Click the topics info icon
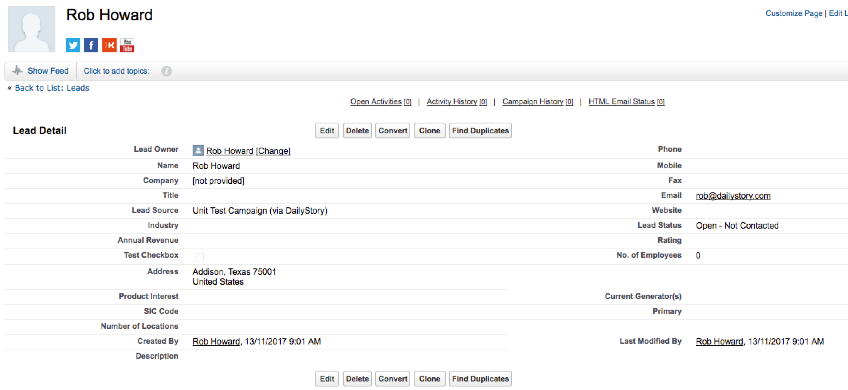The width and height of the screenshot is (848, 390). [167, 71]
